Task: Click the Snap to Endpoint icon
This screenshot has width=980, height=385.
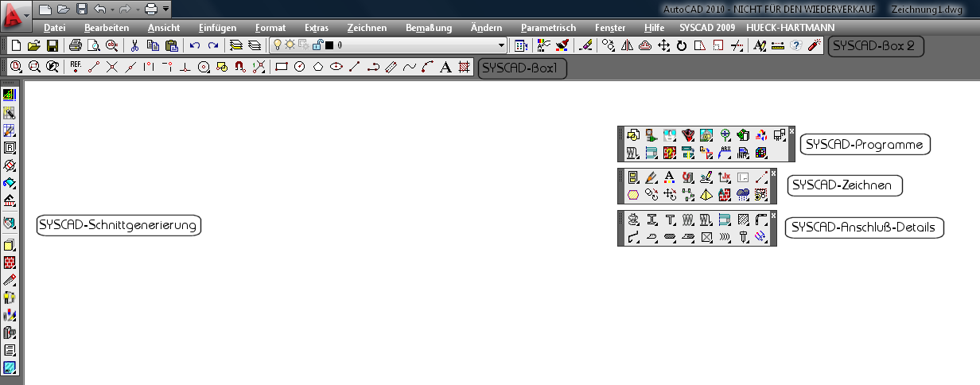Action: 94,67
